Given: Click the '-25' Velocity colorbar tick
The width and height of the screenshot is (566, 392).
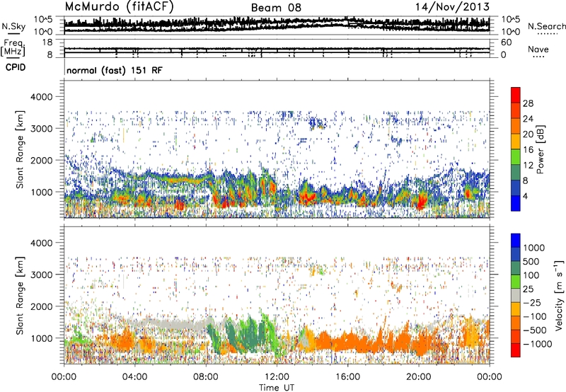Looking at the screenshot, I should [x=533, y=302].
